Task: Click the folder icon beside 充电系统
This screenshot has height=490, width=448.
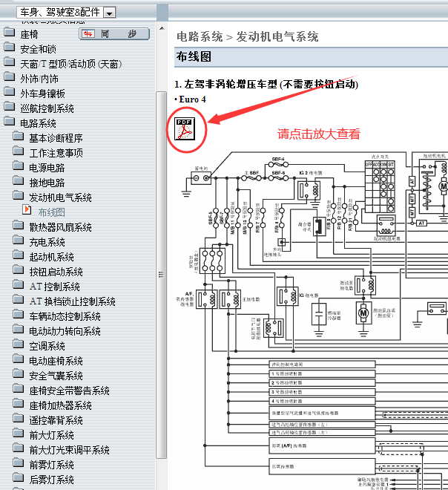Action: tap(19, 241)
